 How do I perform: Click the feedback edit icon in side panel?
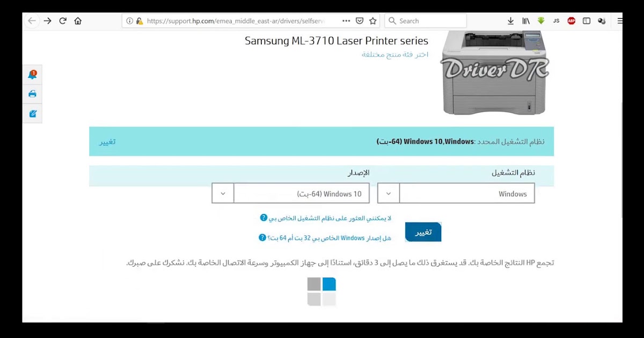pos(32,114)
